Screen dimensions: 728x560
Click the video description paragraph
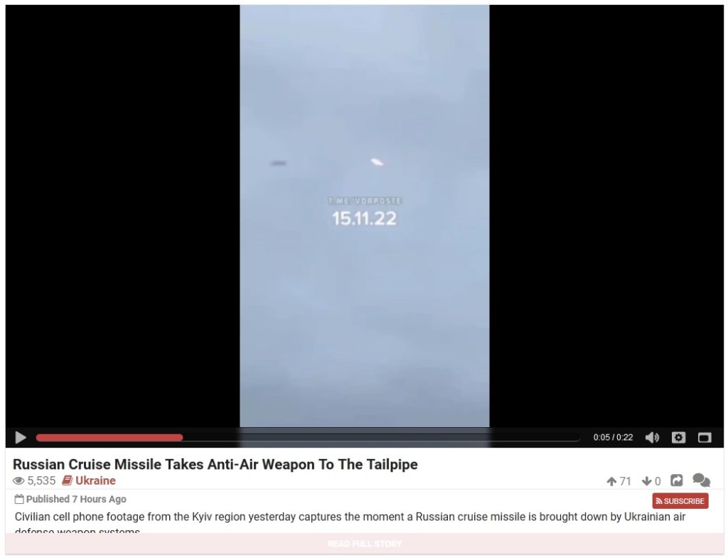(350, 523)
